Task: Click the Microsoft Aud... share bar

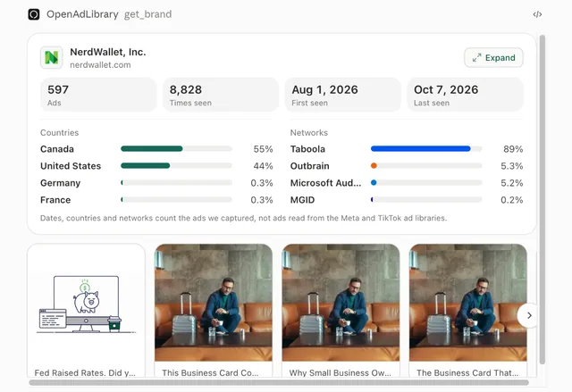Action: 426,182
